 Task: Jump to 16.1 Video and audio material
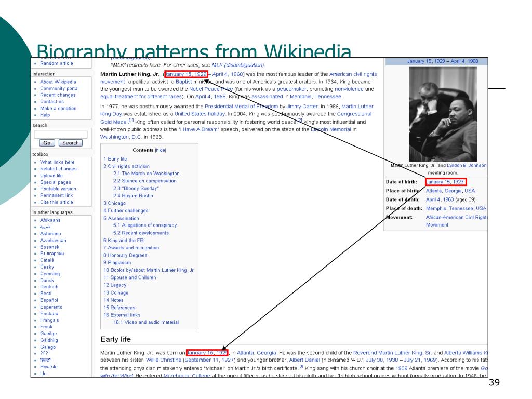[146, 322]
